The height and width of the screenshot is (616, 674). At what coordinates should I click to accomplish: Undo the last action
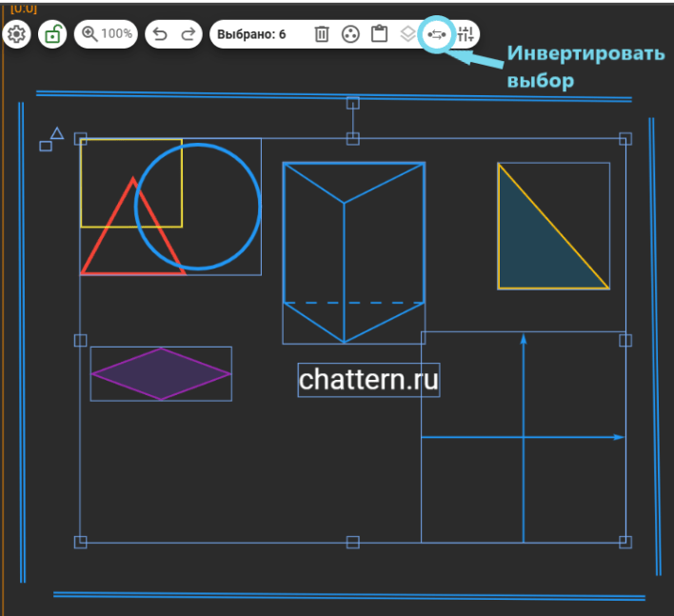(160, 34)
